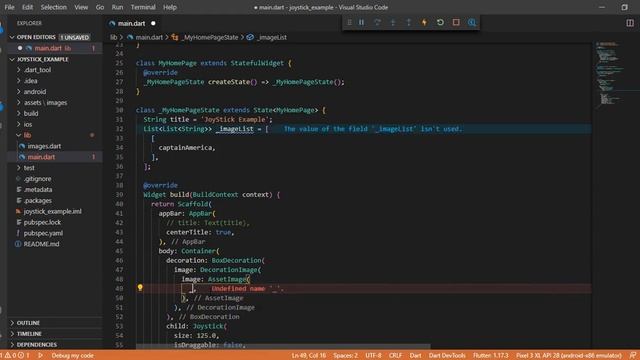The image size is (640, 360).
Task: Open README.md file
Action: click(41, 244)
